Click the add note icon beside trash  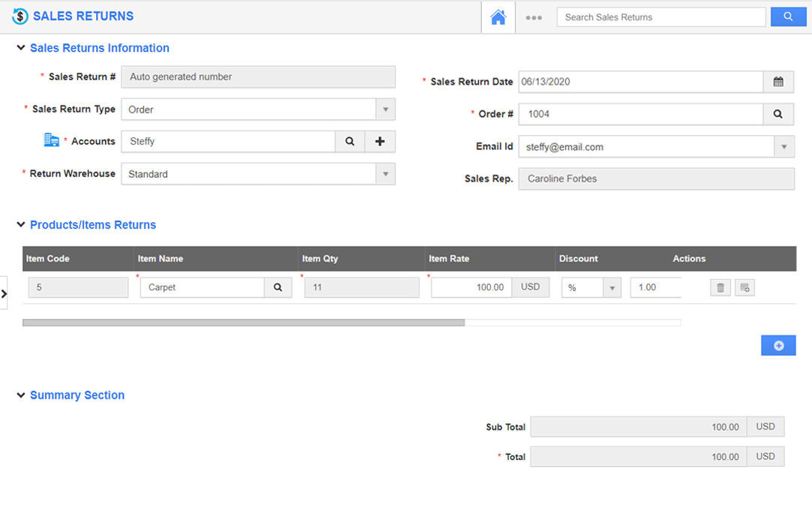click(x=744, y=287)
